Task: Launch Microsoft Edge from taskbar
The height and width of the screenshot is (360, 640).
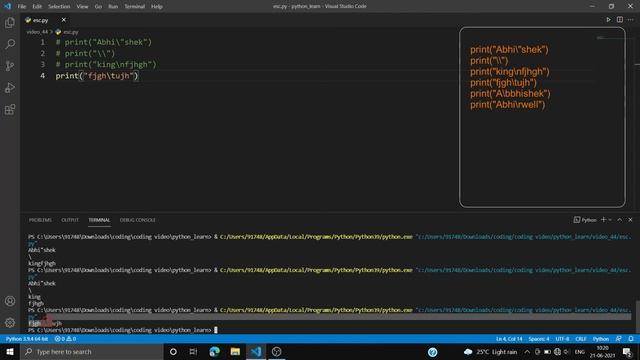Action: (x=214, y=352)
